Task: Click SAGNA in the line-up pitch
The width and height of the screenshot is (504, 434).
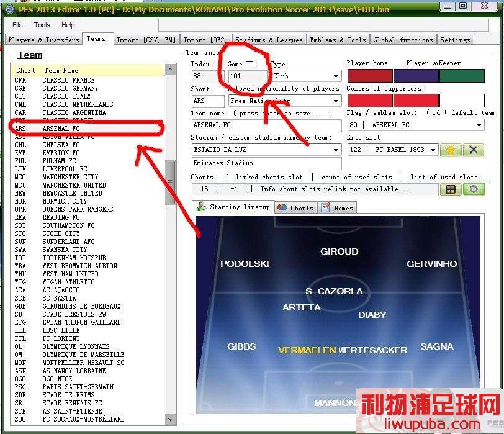Action: pos(437,346)
